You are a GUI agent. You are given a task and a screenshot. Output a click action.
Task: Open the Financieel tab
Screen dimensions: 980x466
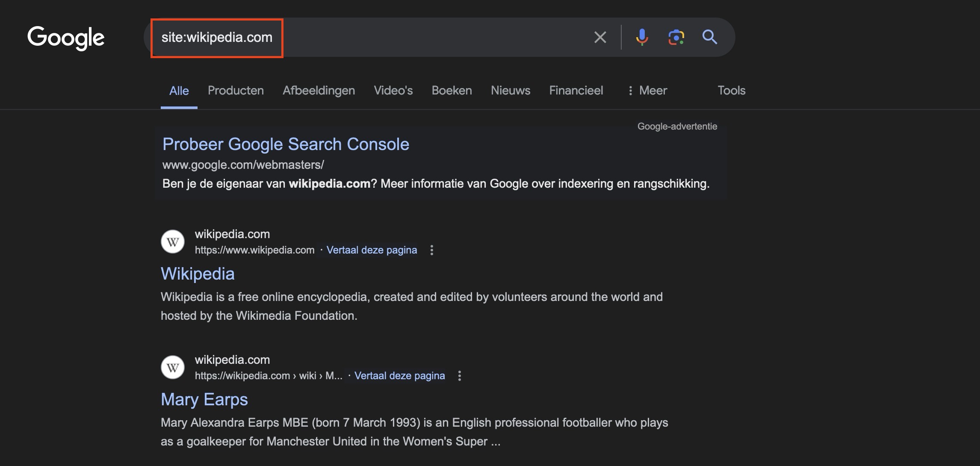pos(576,91)
